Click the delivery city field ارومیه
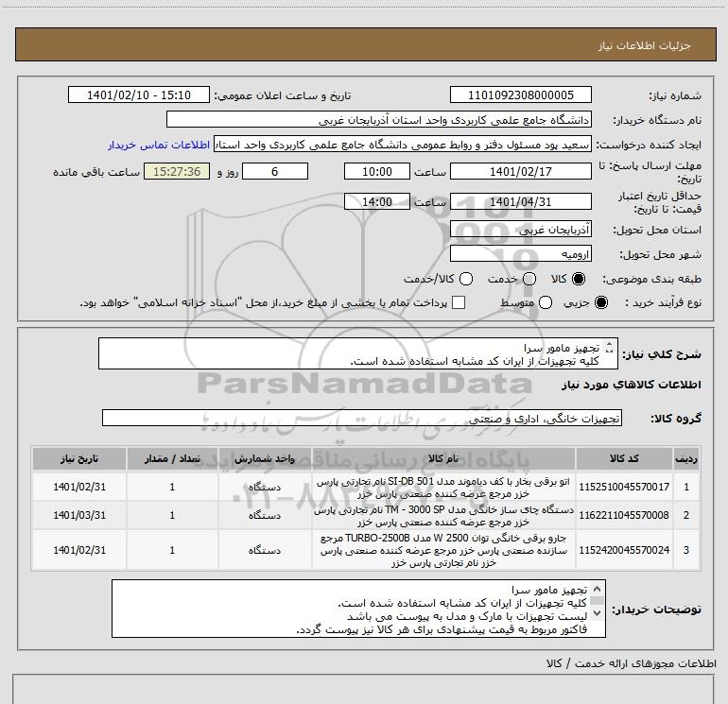Screen dimensions: 728x704 [x=520, y=254]
